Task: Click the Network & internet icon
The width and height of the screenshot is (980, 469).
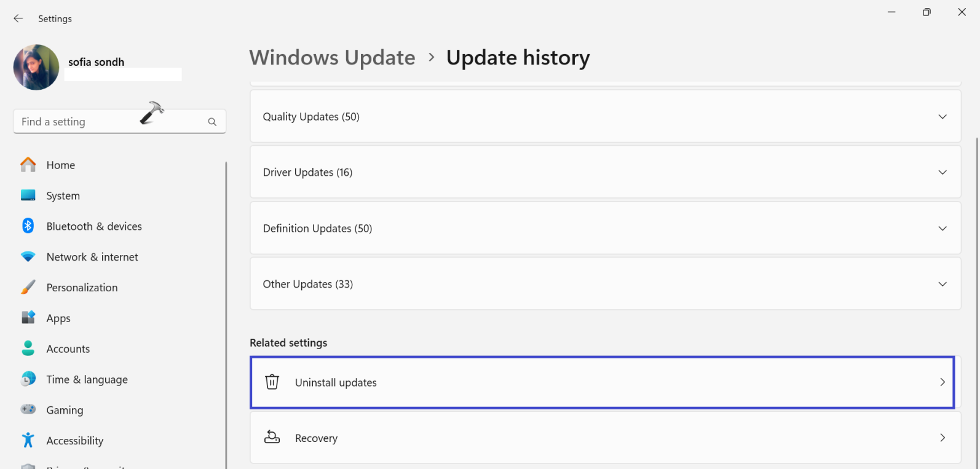Action: 28,256
